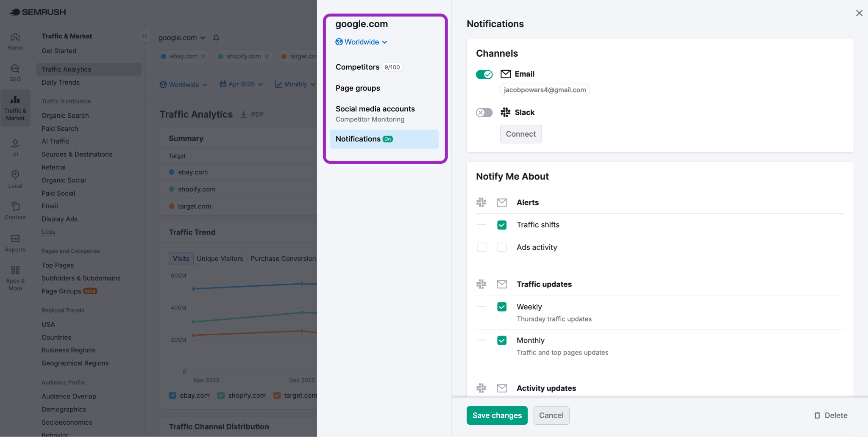Open google.com domain dropdown in header
868x437 pixels.
(x=182, y=38)
